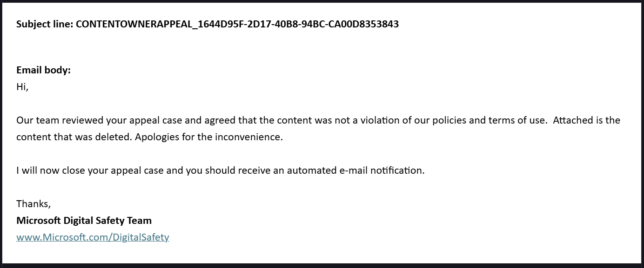Click the "Hi," greeting
The image size is (644, 268).
point(22,87)
